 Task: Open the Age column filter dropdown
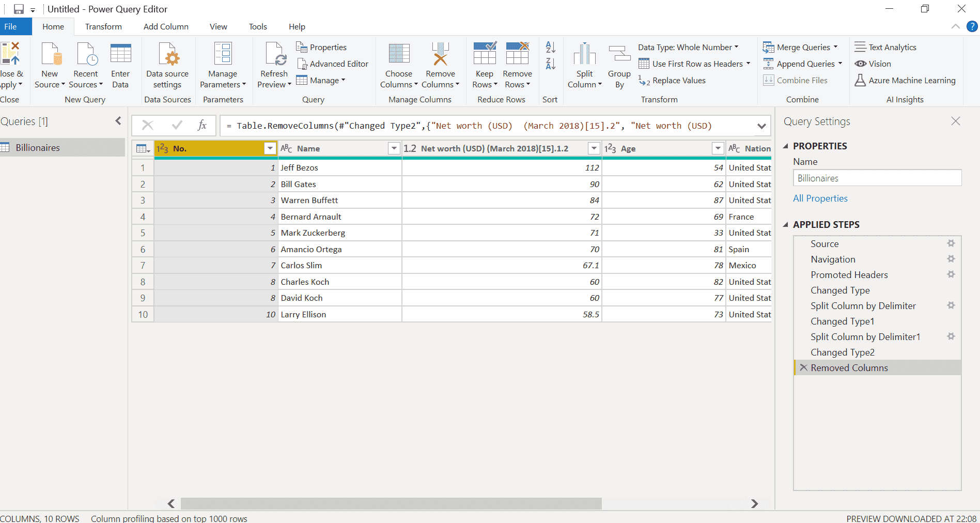pos(718,149)
